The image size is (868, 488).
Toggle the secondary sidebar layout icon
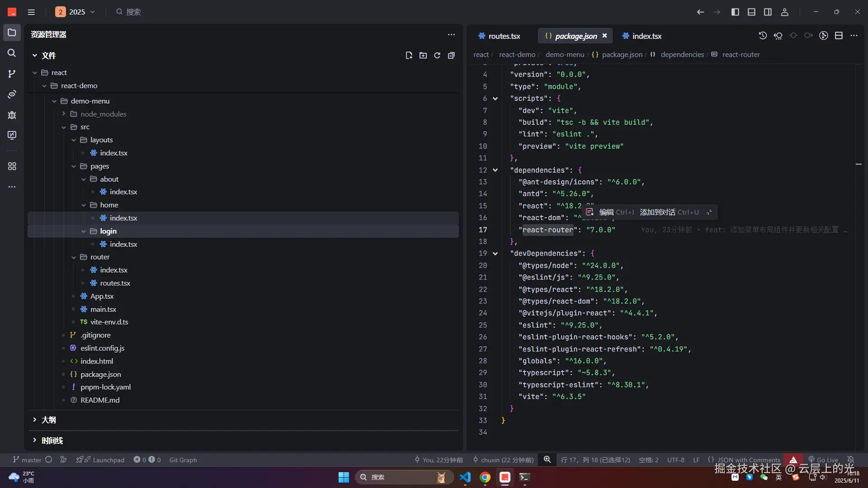click(768, 12)
